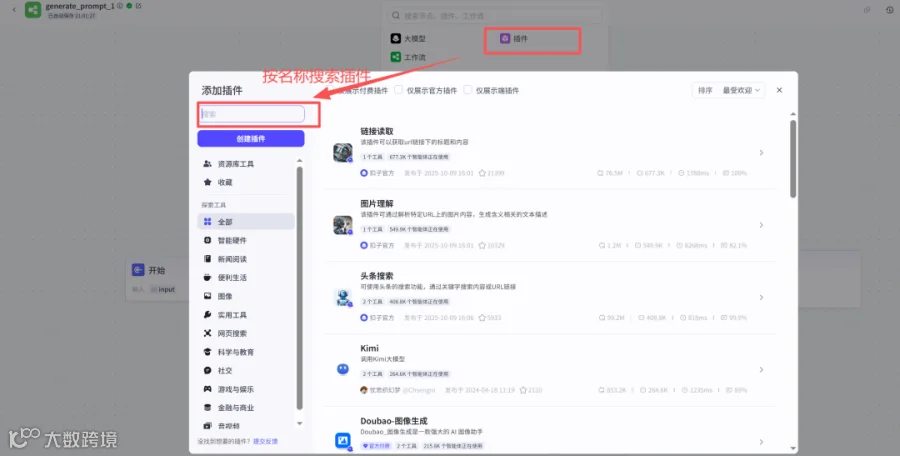Screen dimensions: 900x456
Task: Click the Kimi plugin blue face icon
Action: click(343, 369)
